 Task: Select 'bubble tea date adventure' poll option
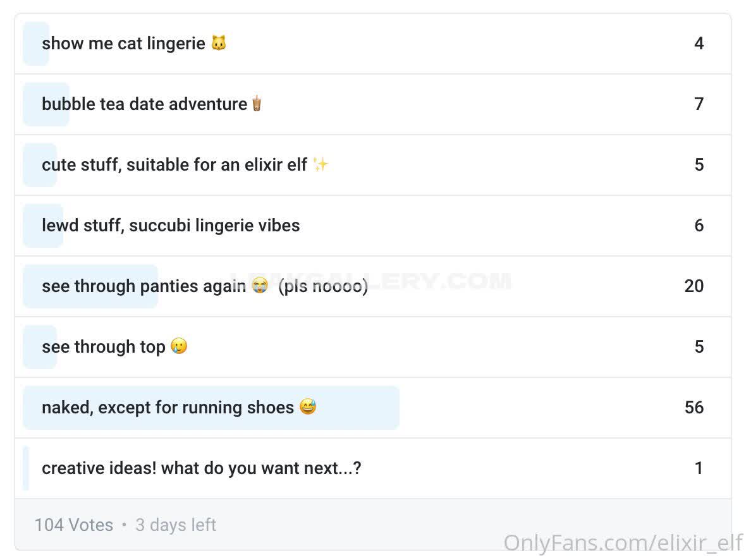pos(373,104)
